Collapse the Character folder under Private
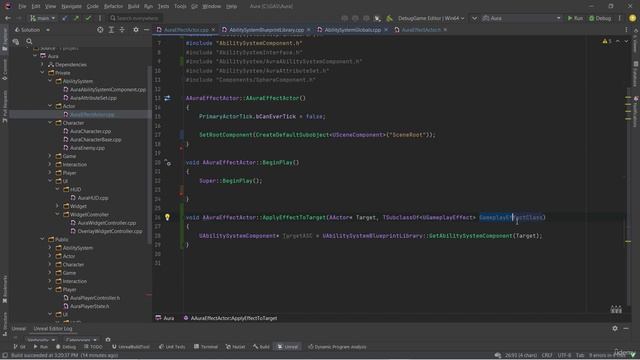This screenshot has width=640, height=360. point(50,123)
